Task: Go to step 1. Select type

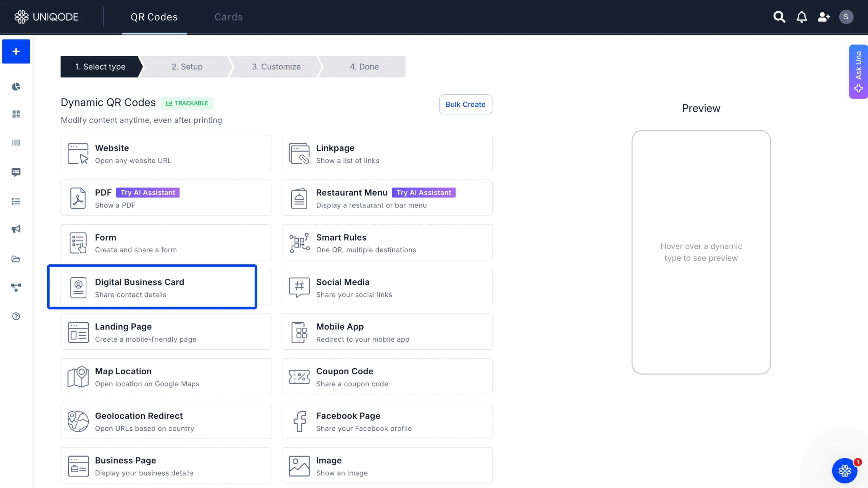Action: click(x=100, y=67)
